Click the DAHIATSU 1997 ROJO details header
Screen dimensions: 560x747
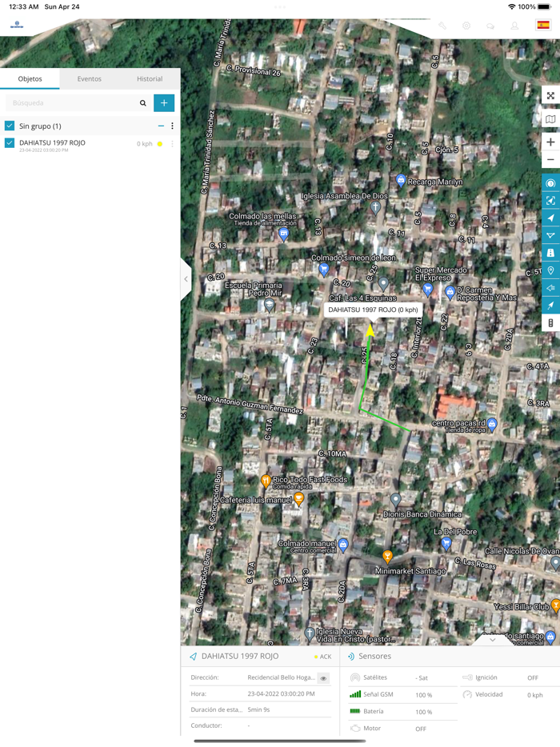click(x=240, y=656)
